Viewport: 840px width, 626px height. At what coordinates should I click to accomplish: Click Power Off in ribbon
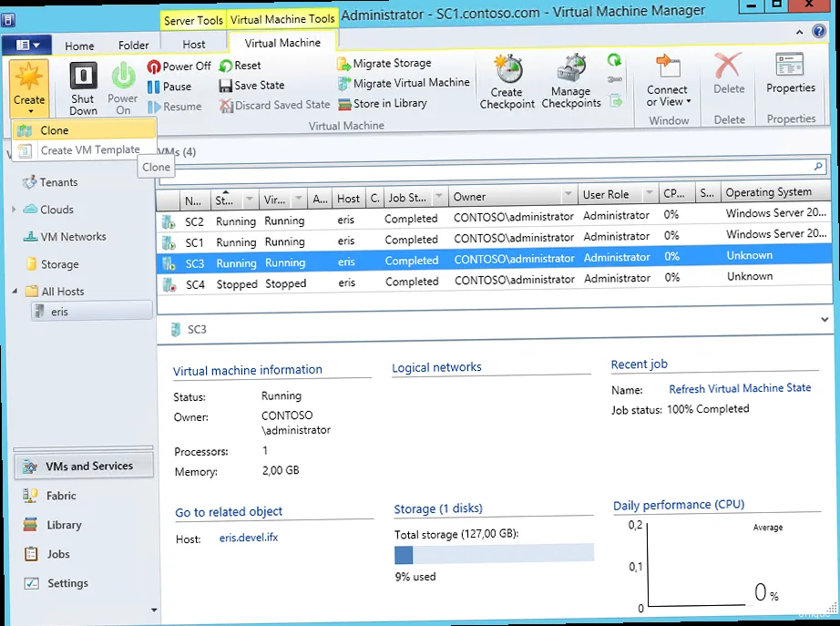click(179, 67)
